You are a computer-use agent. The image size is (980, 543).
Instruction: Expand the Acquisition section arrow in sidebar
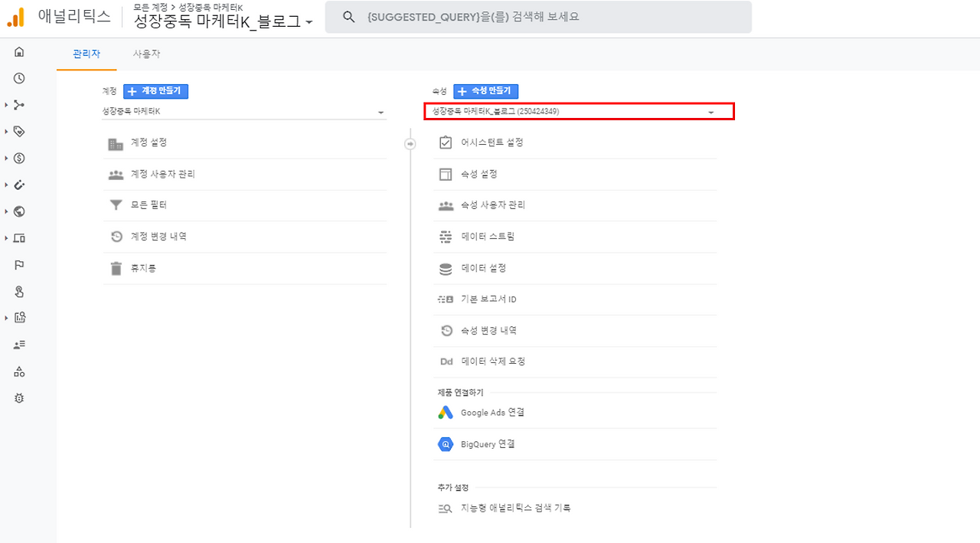(x=6, y=105)
